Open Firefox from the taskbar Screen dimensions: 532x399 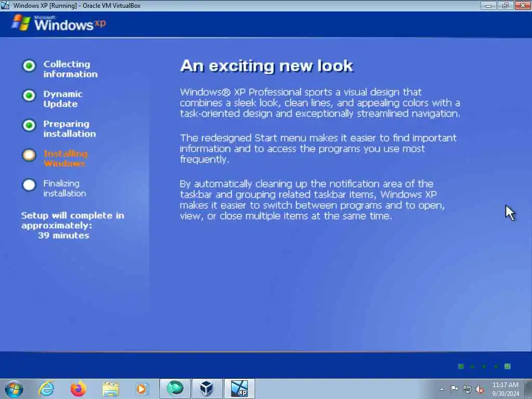(x=78, y=389)
